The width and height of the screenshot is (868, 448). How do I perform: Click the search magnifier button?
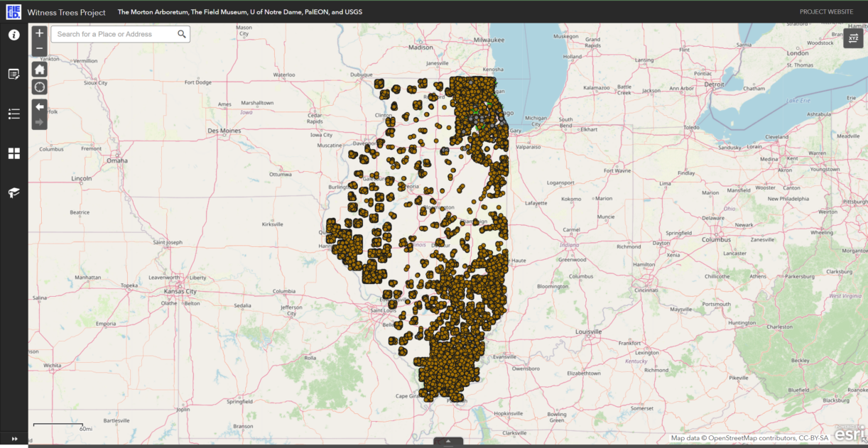point(182,34)
